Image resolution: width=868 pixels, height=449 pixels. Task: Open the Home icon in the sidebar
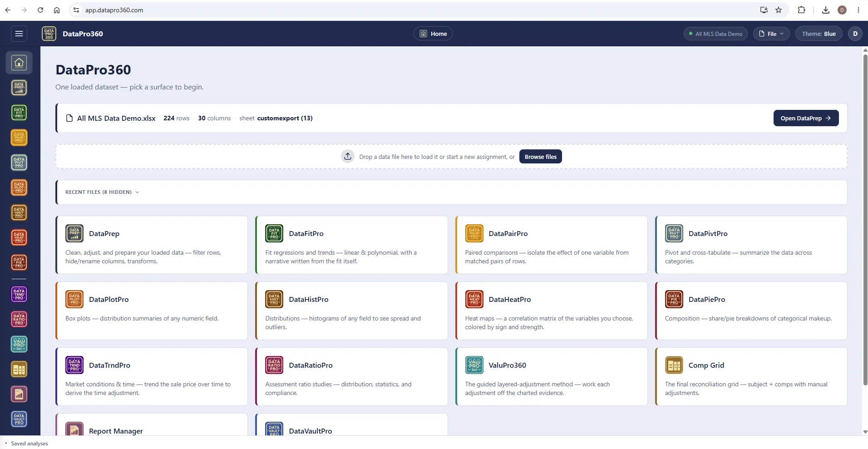click(19, 63)
